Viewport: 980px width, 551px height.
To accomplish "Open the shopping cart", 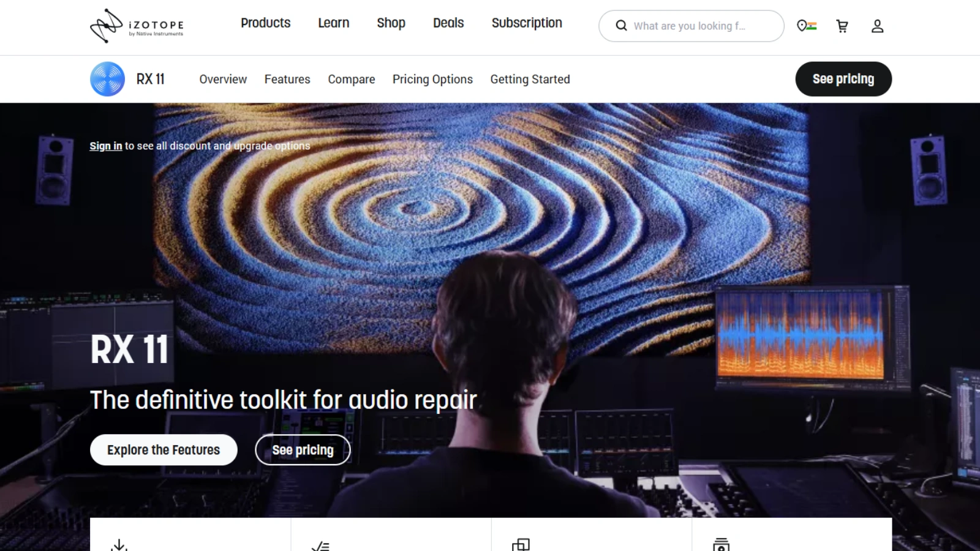I will click(x=842, y=26).
